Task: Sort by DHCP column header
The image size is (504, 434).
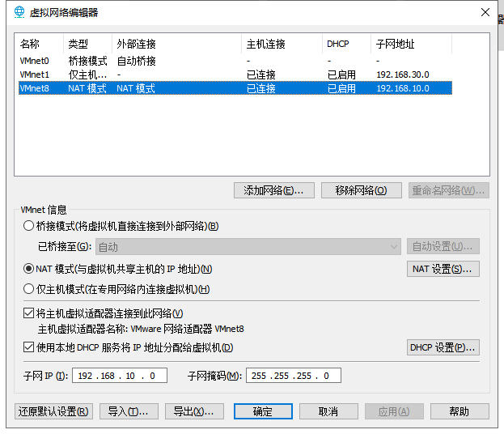Action: [x=347, y=44]
